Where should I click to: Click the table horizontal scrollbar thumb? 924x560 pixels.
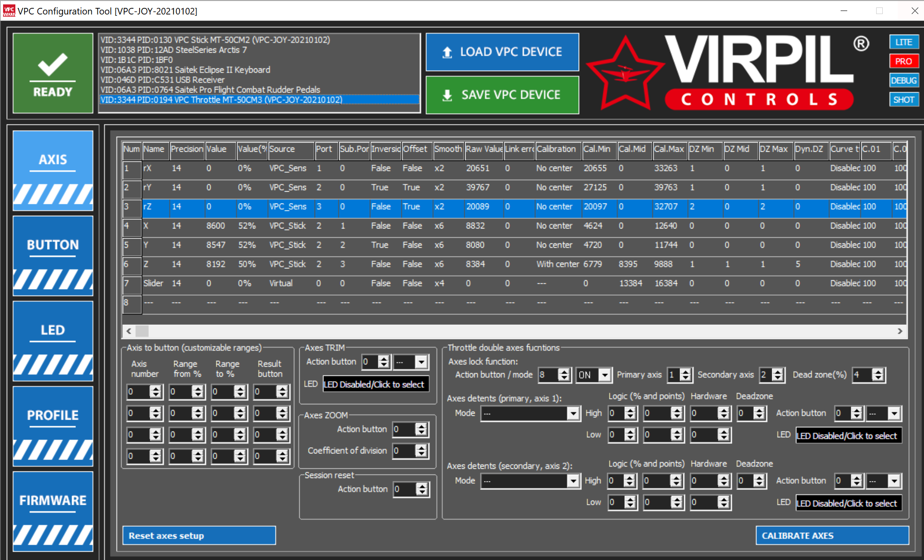pyautogui.click(x=142, y=331)
